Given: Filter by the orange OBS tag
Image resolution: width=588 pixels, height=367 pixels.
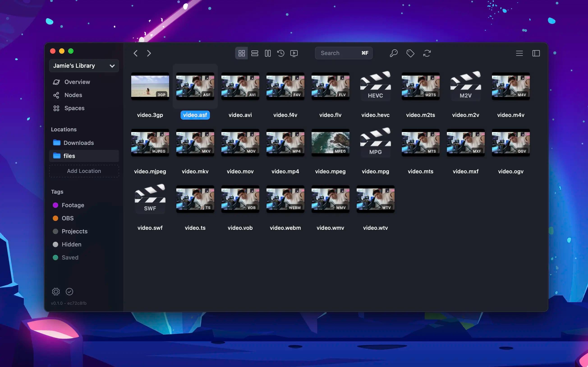Looking at the screenshot, I should [x=84, y=218].
